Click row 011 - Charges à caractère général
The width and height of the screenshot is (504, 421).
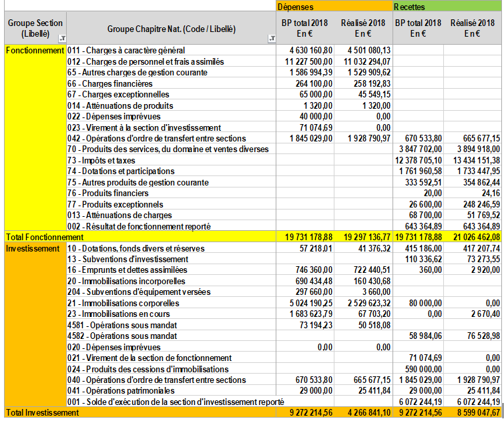[126, 51]
